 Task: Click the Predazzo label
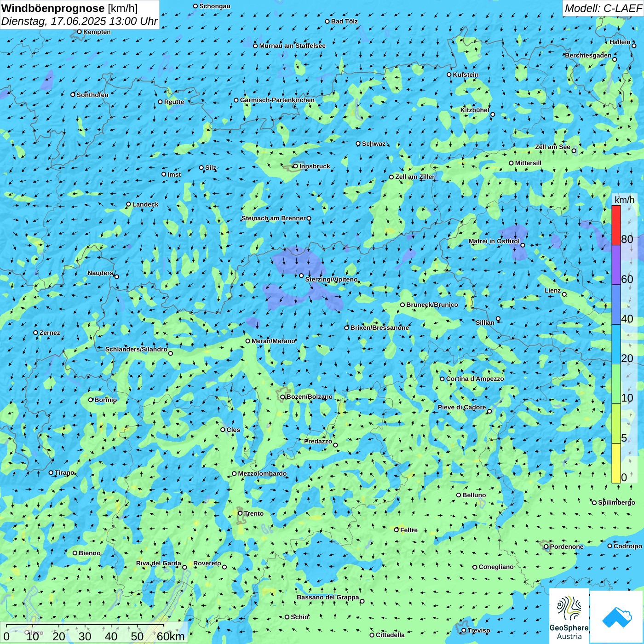(318, 441)
